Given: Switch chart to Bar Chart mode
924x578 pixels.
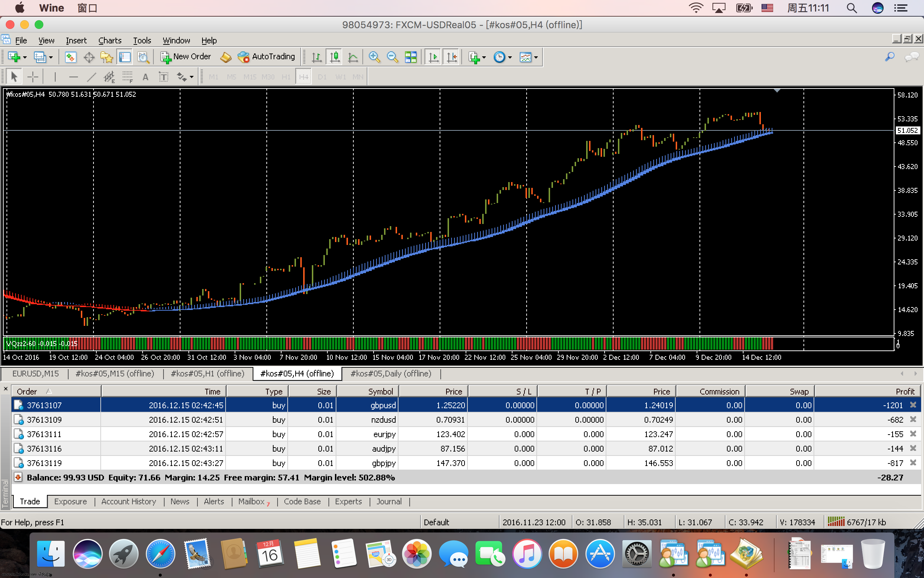Looking at the screenshot, I should 317,57.
